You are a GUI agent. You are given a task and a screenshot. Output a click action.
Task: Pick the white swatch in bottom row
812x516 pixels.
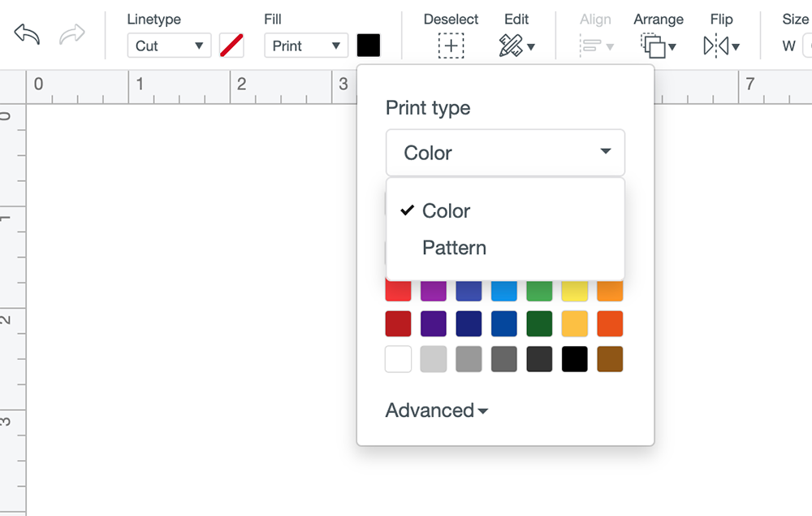398,359
